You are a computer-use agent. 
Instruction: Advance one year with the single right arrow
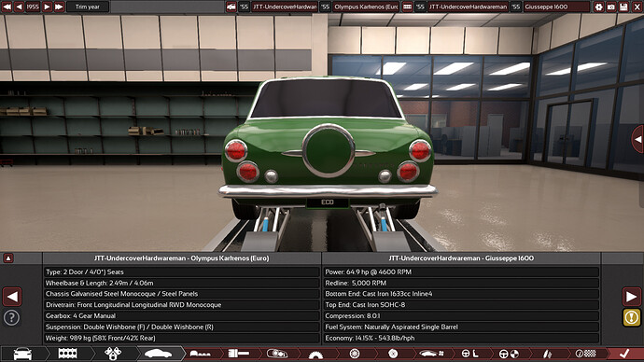pyautogui.click(x=47, y=7)
